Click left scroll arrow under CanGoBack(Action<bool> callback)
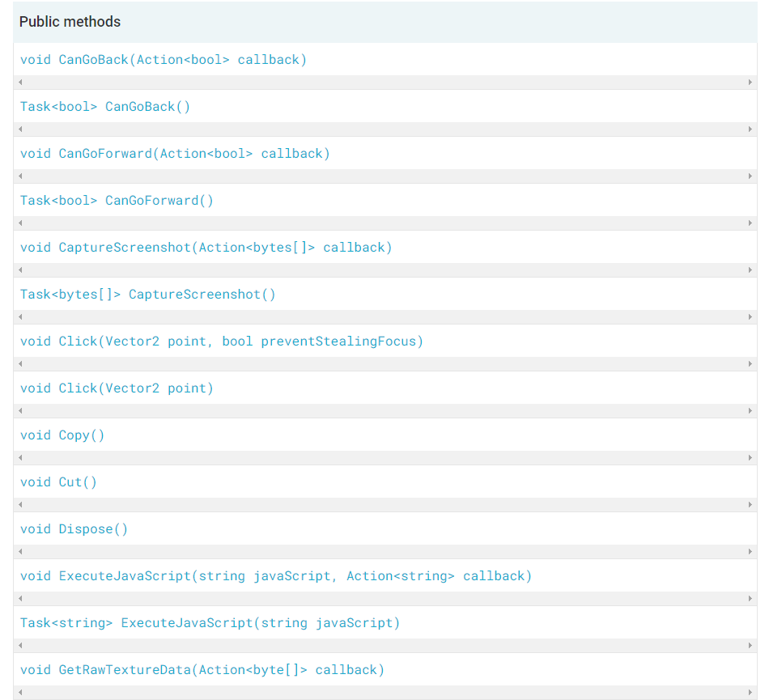Screen dimensions: 769x700 [20, 83]
